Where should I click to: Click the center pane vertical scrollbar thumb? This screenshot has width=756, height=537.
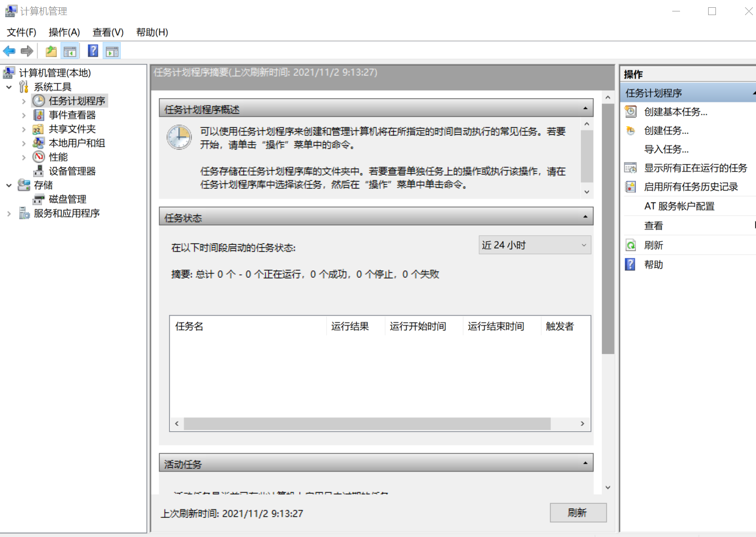[x=608, y=229]
